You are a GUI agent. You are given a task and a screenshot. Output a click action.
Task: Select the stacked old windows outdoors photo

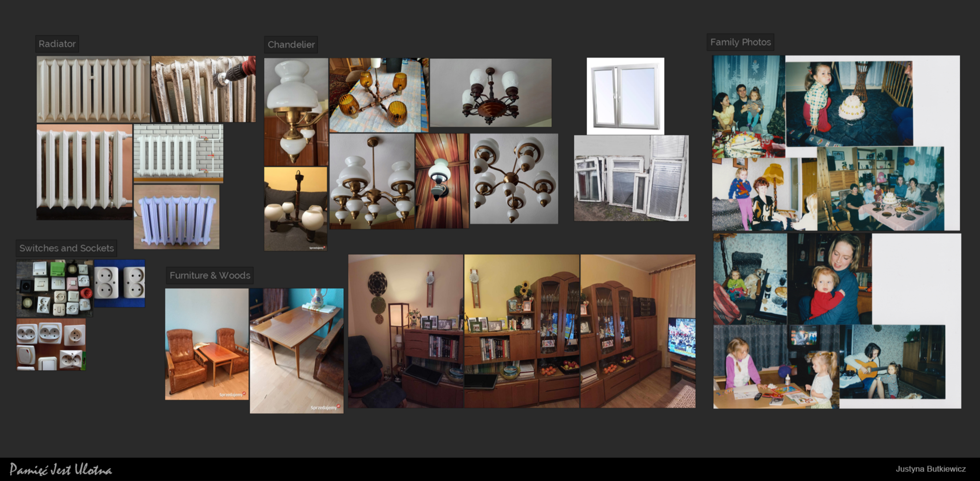631,178
